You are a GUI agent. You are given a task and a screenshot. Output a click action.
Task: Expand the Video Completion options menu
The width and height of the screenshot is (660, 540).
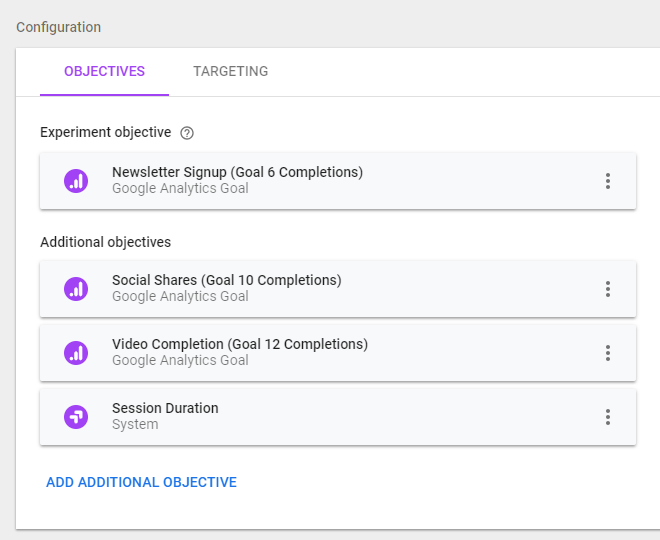[x=607, y=353]
